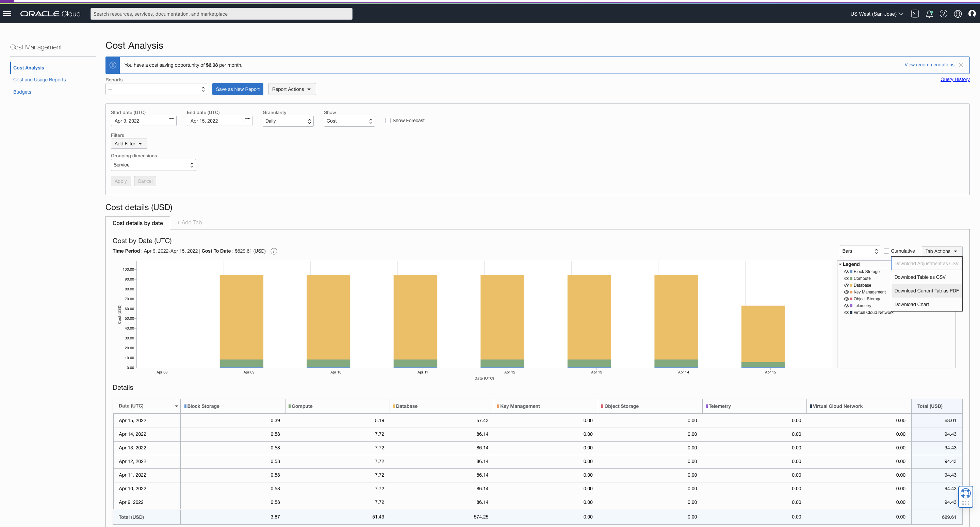Select Download Chart from the menu
The image size is (980, 527).
pyautogui.click(x=912, y=304)
